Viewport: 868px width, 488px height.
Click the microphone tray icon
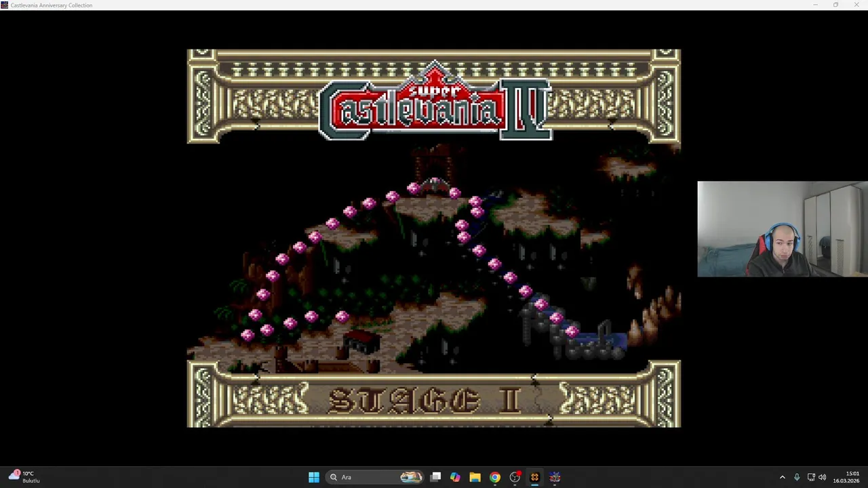pos(797,477)
